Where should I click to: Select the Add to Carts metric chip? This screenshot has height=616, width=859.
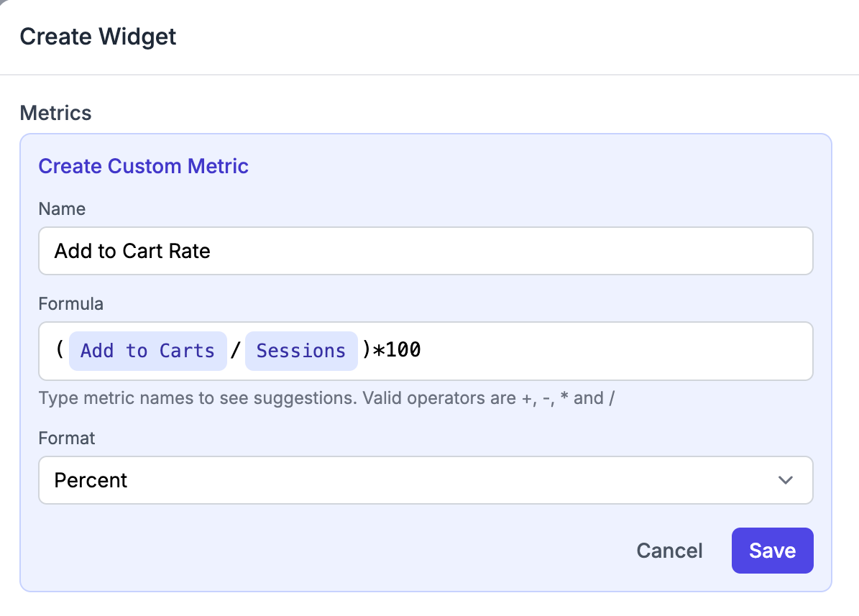(x=147, y=351)
